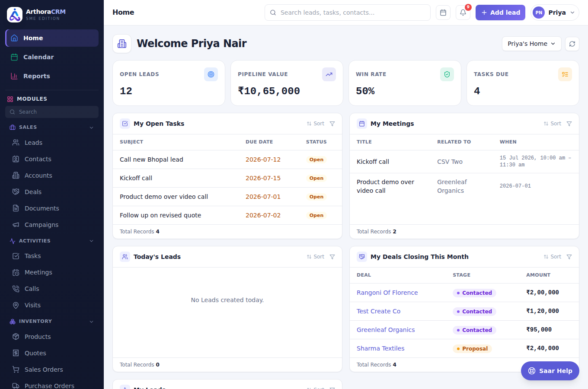The width and height of the screenshot is (588, 389).
Task: Click the Amount column header
Action: pyautogui.click(x=538, y=275)
